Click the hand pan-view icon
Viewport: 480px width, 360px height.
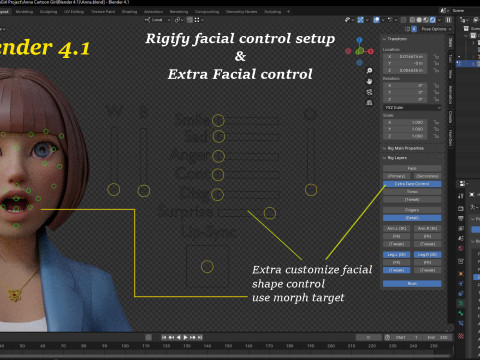[x=369, y=81]
